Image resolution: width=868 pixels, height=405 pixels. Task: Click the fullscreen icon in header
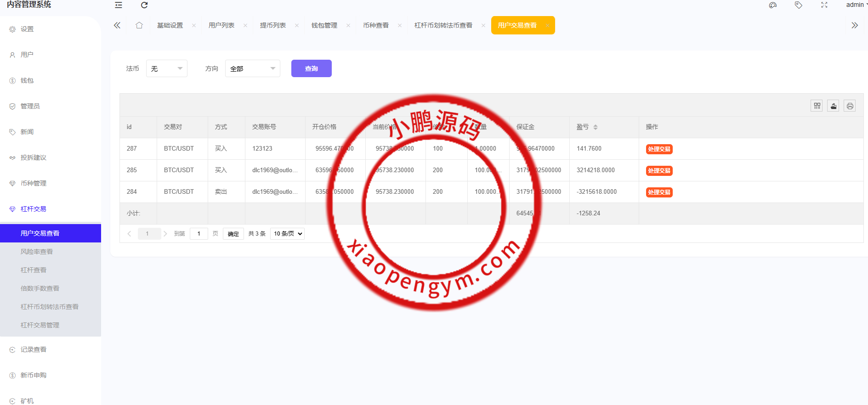tap(824, 5)
